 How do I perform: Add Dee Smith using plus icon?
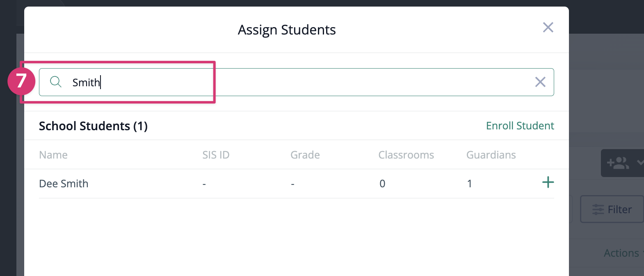[548, 182]
